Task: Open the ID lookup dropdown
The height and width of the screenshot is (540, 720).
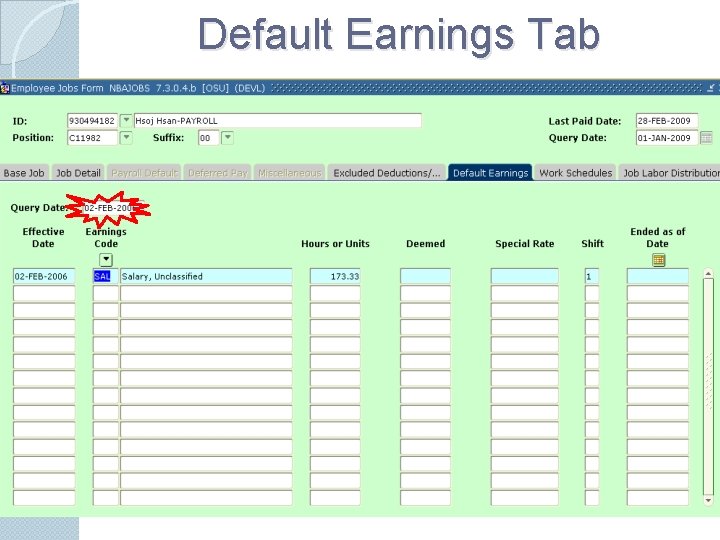Action: [x=126, y=121]
